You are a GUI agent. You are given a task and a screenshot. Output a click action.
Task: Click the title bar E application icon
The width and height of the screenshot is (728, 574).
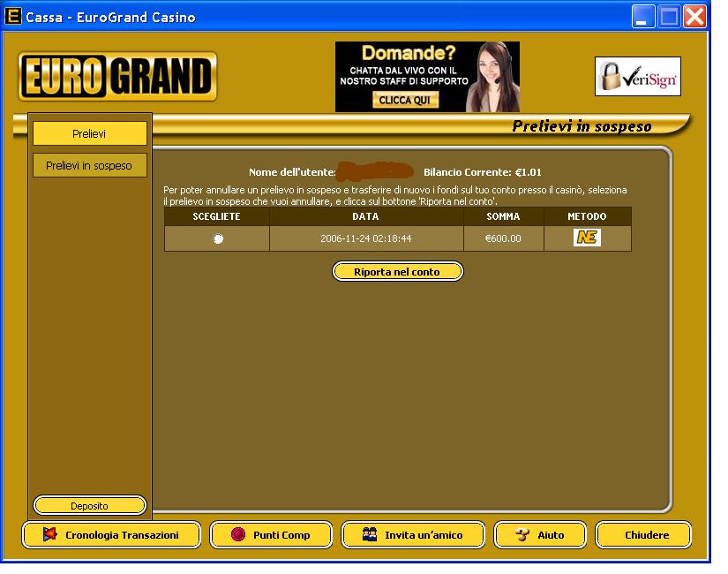13,16
